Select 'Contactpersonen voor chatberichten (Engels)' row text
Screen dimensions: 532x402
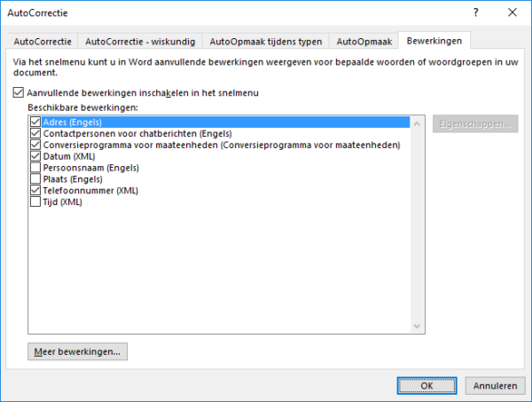[137, 133]
